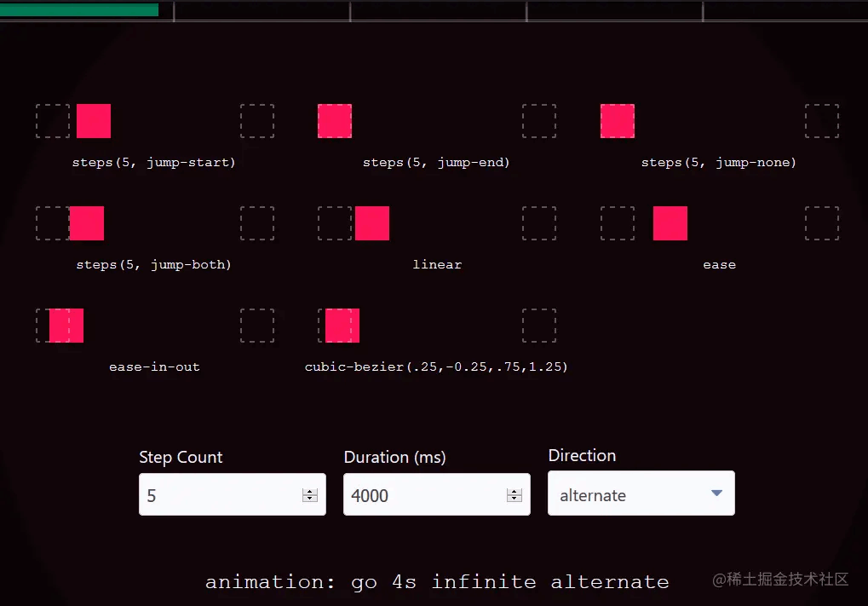Click the cubic-bezier(.25,-0.25,.75,1.25) label
The width and height of the screenshot is (868, 606).
[x=436, y=367]
